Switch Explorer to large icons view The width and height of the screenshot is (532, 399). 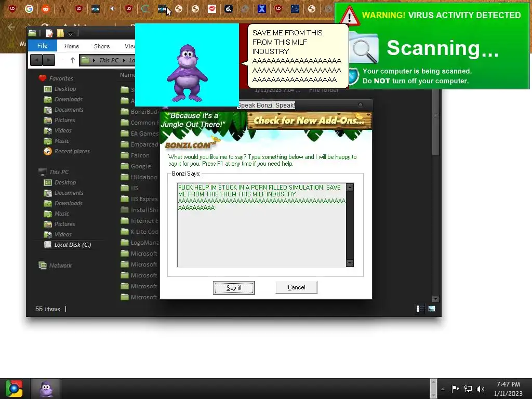tap(432, 309)
